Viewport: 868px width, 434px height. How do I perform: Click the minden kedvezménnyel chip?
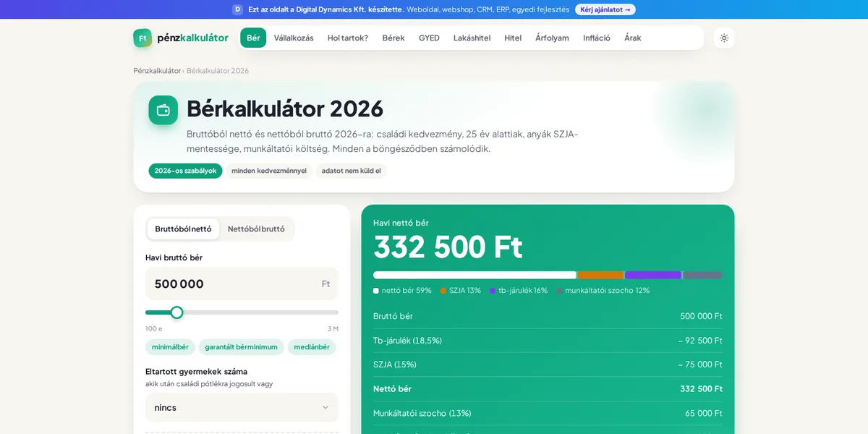[x=269, y=171]
